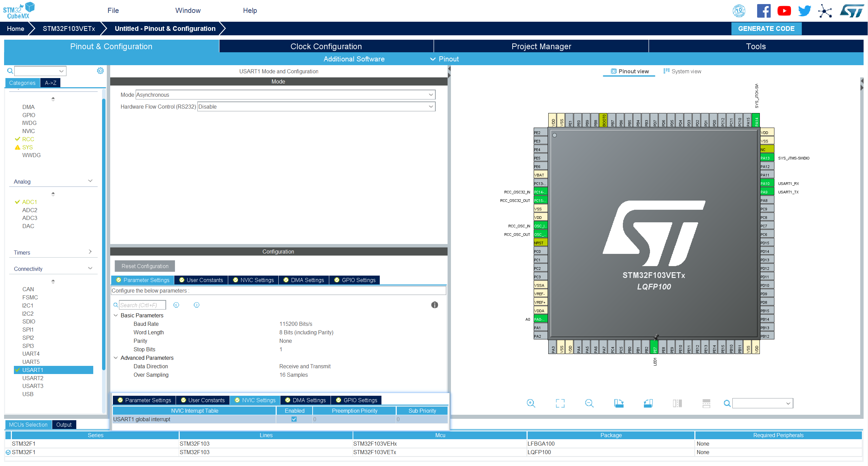This screenshot has height=466, width=868.
Task: Open the File menu
Action: pyautogui.click(x=113, y=11)
